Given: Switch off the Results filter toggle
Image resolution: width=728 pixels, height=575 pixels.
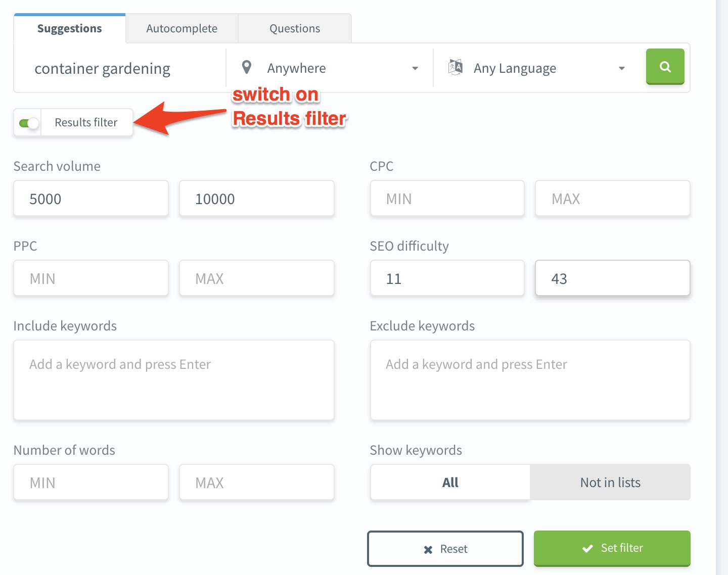Looking at the screenshot, I should pyautogui.click(x=27, y=122).
